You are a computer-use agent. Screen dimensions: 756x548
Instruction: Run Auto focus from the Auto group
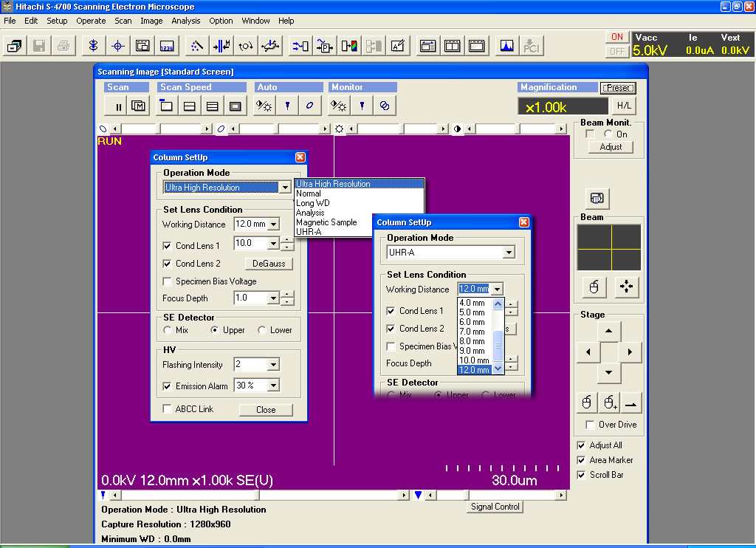[x=287, y=106]
